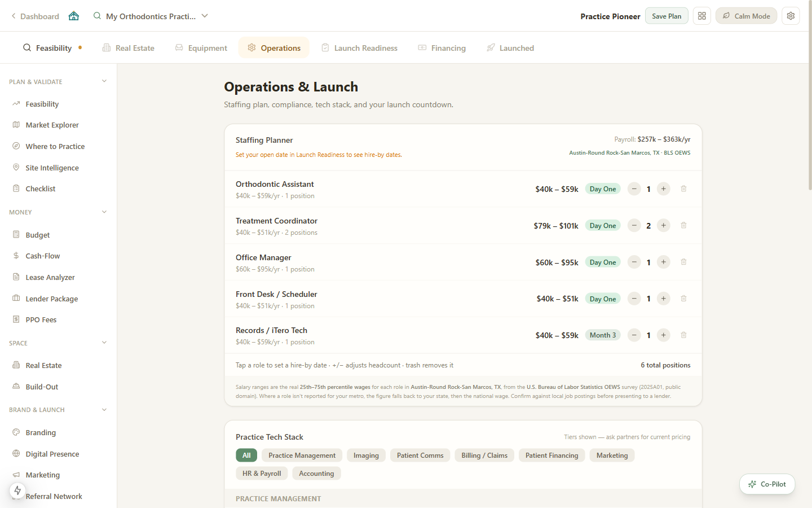Decrease Front Desk / Scheduler headcount

[x=634, y=299]
